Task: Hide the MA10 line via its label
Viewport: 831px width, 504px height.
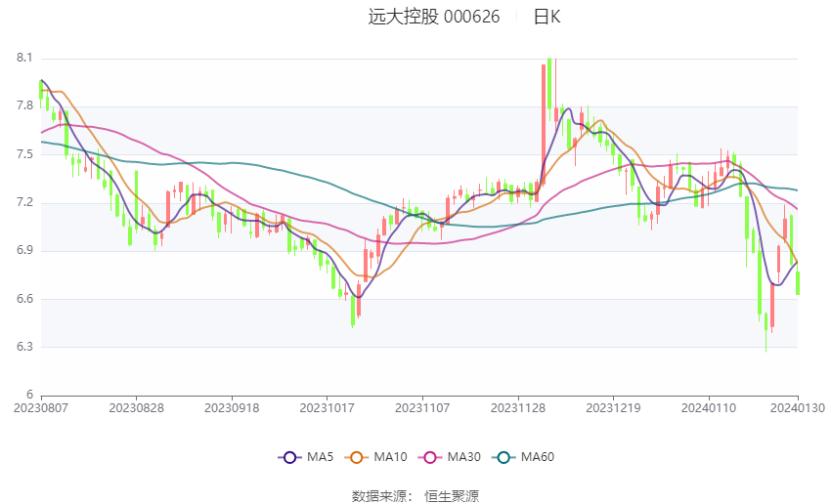Action: (390, 457)
